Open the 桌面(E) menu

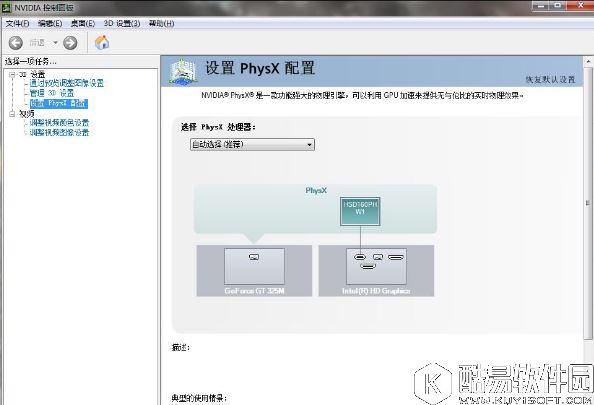[x=83, y=23]
